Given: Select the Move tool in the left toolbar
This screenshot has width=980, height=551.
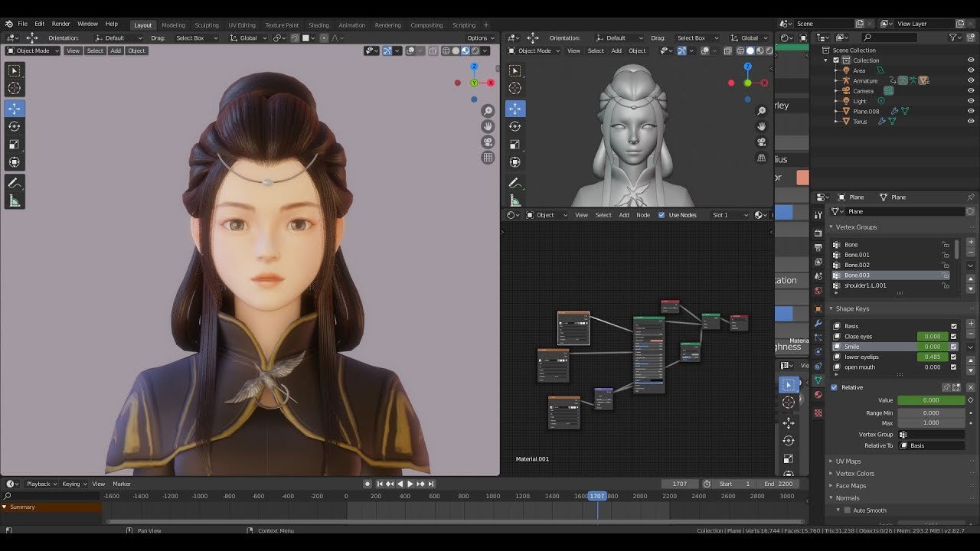Looking at the screenshot, I should pyautogui.click(x=15, y=108).
